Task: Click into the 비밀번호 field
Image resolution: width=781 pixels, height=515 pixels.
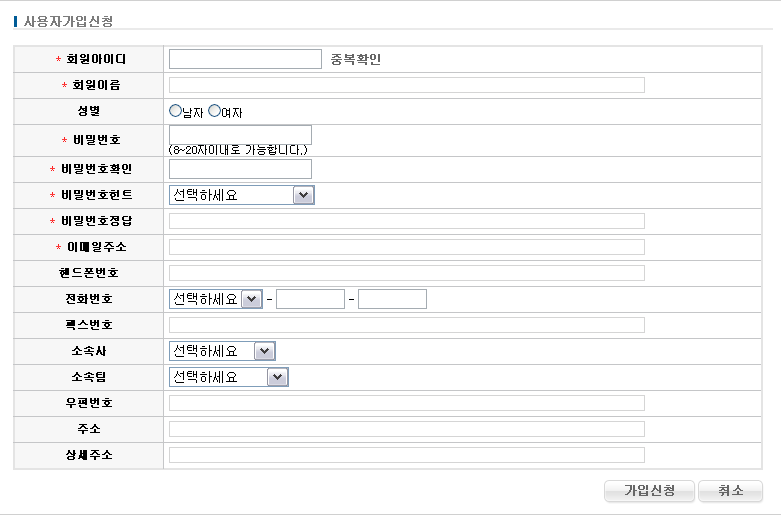Action: pos(240,134)
